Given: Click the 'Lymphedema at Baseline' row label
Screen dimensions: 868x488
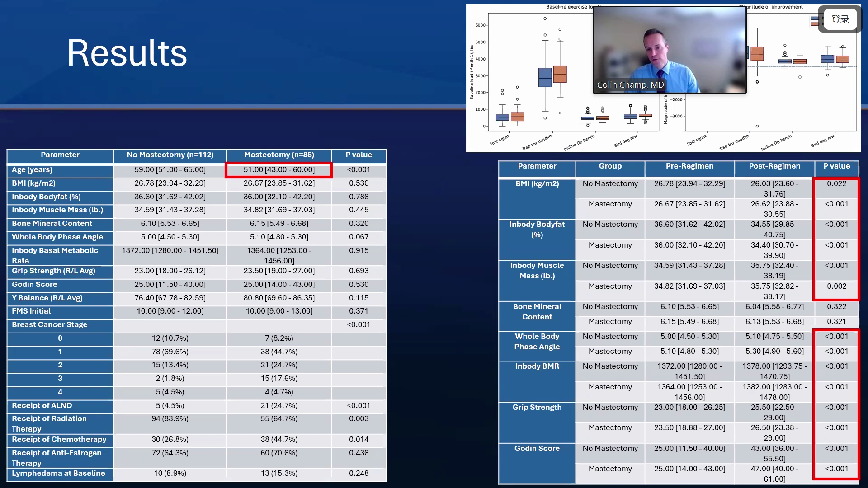Looking at the screenshot, I should point(58,474).
